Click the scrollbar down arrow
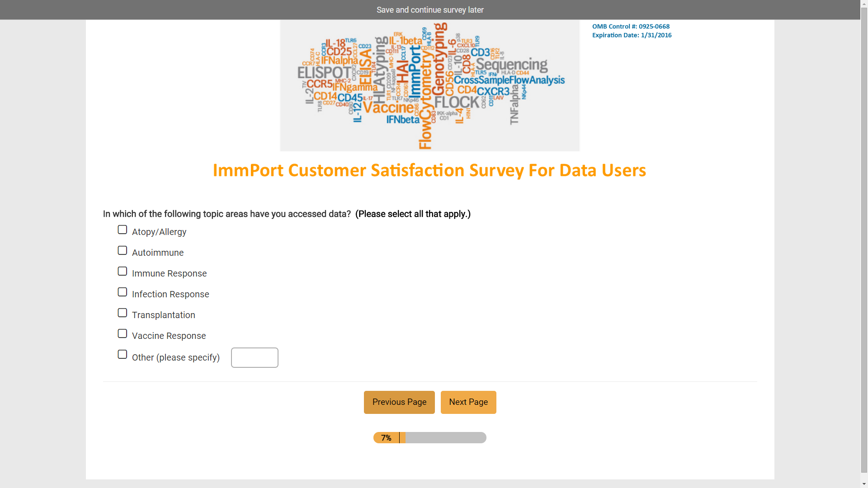The image size is (868, 488). [864, 484]
